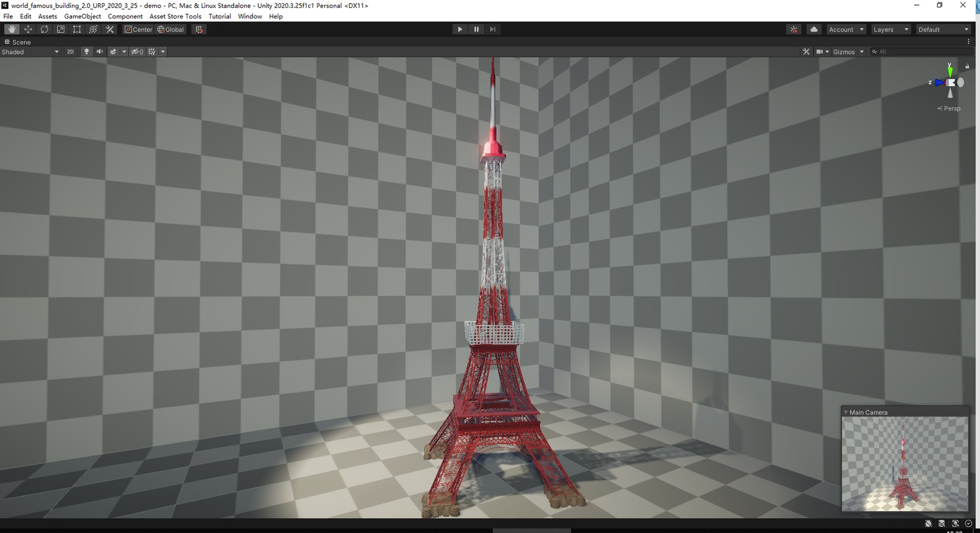
Task: Toggle pivot mode Center button
Action: 138,29
